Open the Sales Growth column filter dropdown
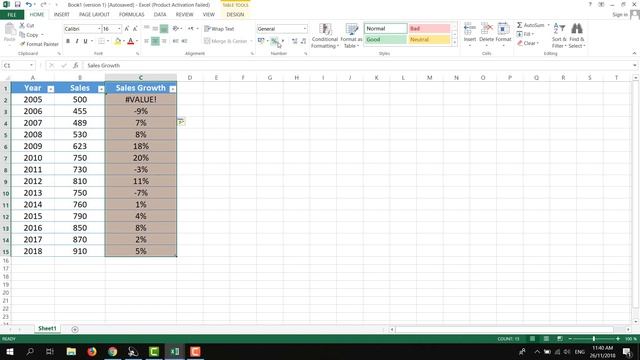640x360 pixels. point(173,89)
